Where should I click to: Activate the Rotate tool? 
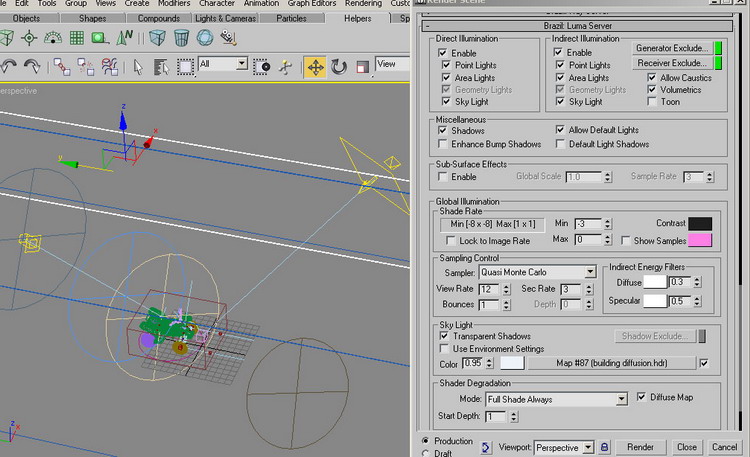coord(339,67)
